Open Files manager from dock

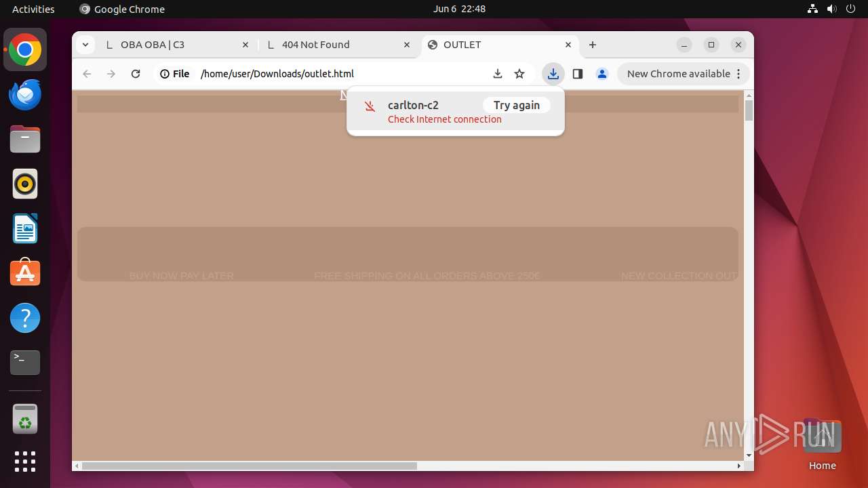pos(25,139)
